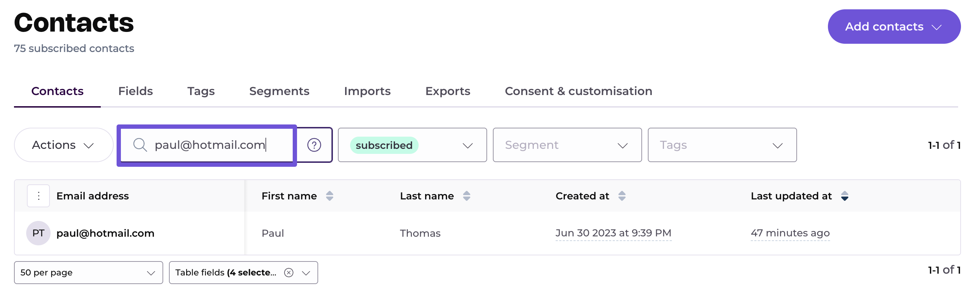Change the 50 per page setting
This screenshot has width=980, height=302.
tap(88, 273)
